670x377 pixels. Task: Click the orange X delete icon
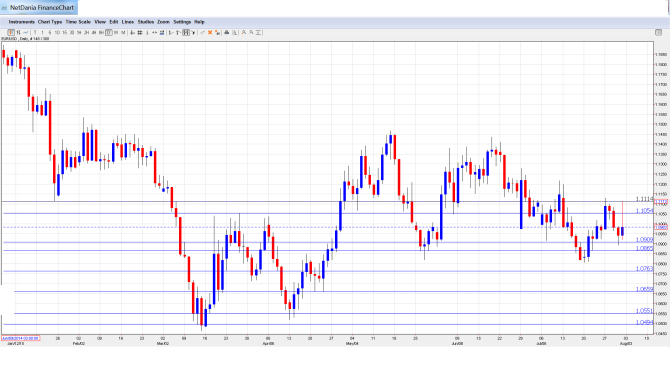tap(210, 32)
